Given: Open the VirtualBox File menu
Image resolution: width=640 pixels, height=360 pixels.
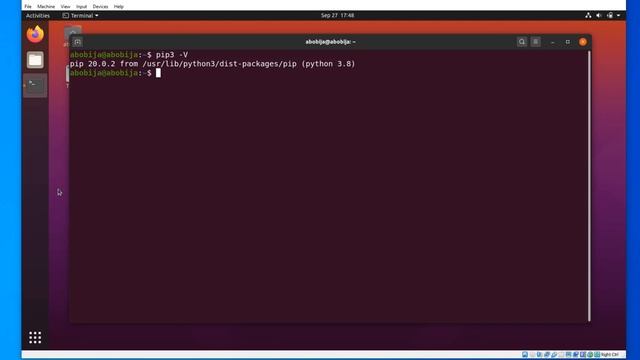Looking at the screenshot, I should [x=28, y=7].
